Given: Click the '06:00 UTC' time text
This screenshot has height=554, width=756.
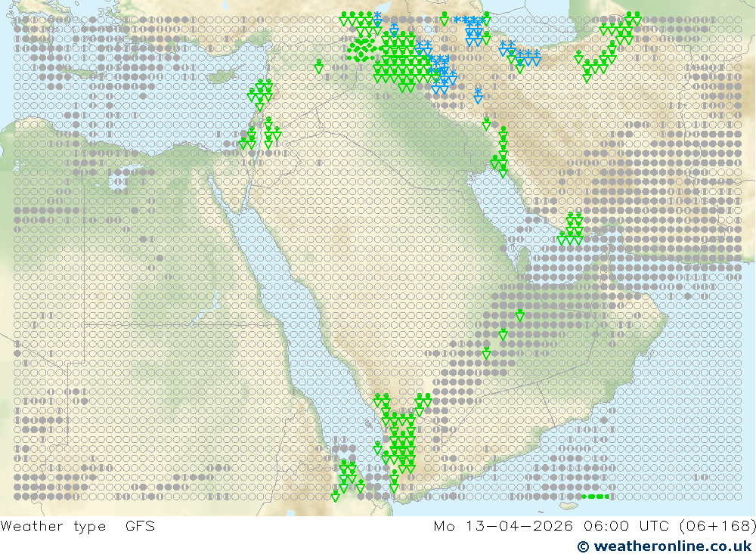Looking at the screenshot, I should point(626,525).
